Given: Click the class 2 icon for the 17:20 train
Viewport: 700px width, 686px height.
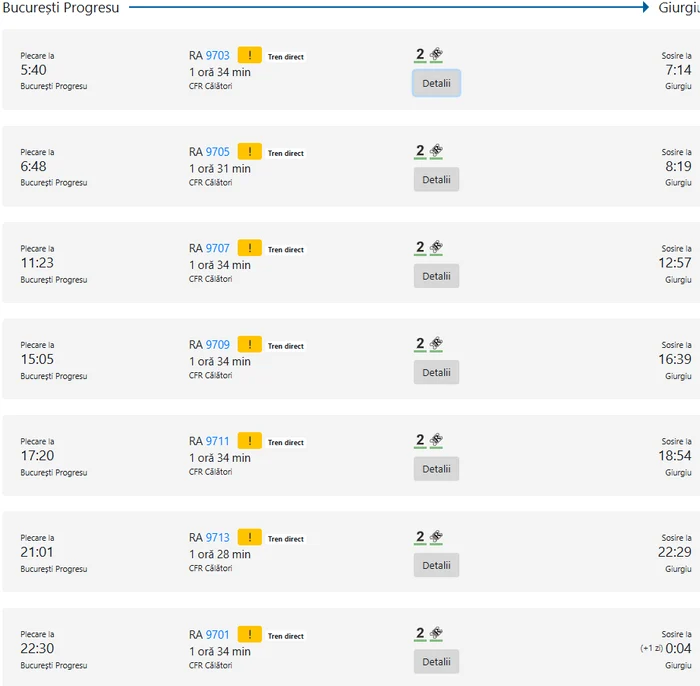Looking at the screenshot, I should point(420,441).
